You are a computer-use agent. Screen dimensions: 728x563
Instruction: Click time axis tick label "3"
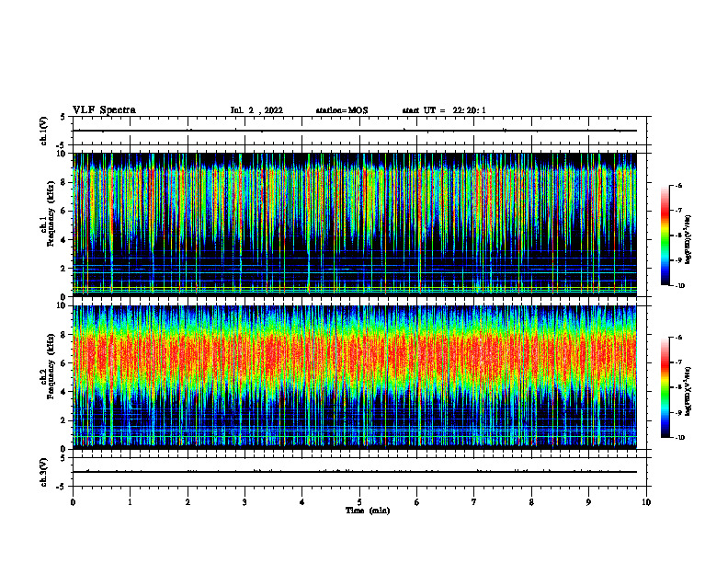245,502
